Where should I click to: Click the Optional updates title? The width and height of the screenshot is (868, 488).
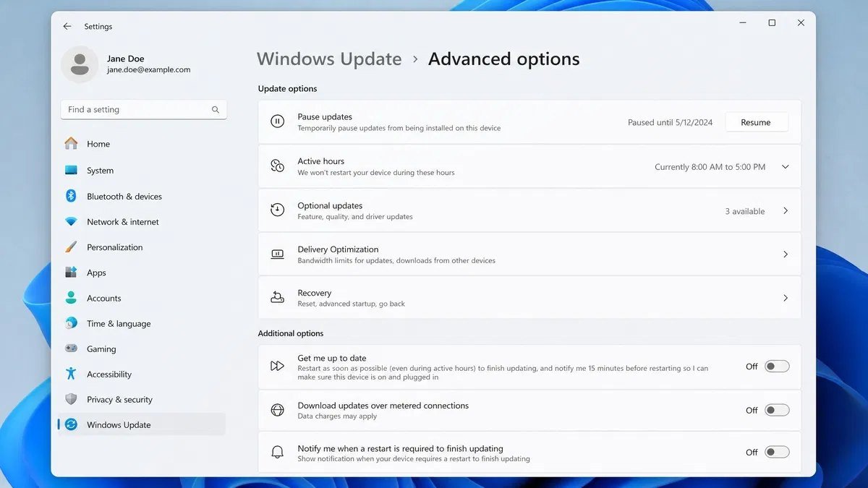330,205
